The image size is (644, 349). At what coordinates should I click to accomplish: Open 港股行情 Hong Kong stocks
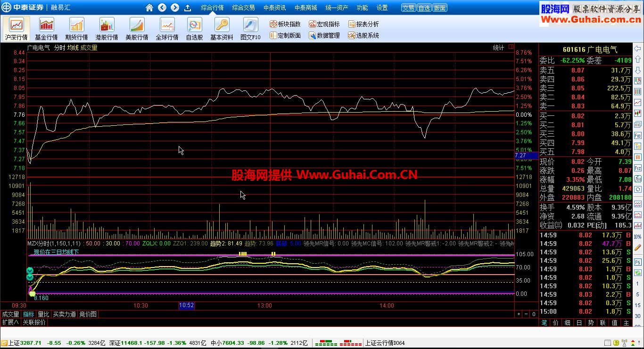[107, 29]
